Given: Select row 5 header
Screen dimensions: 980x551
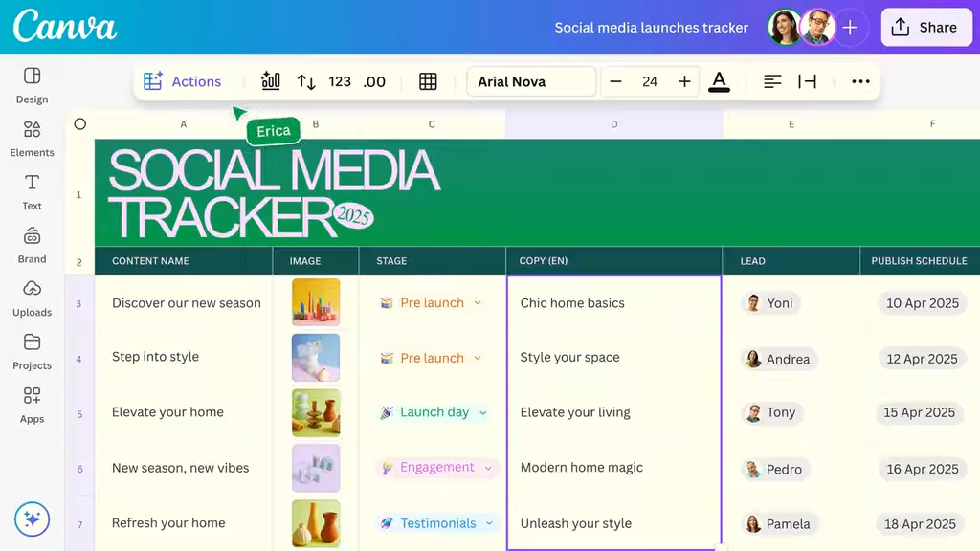Looking at the screenshot, I should [79, 414].
